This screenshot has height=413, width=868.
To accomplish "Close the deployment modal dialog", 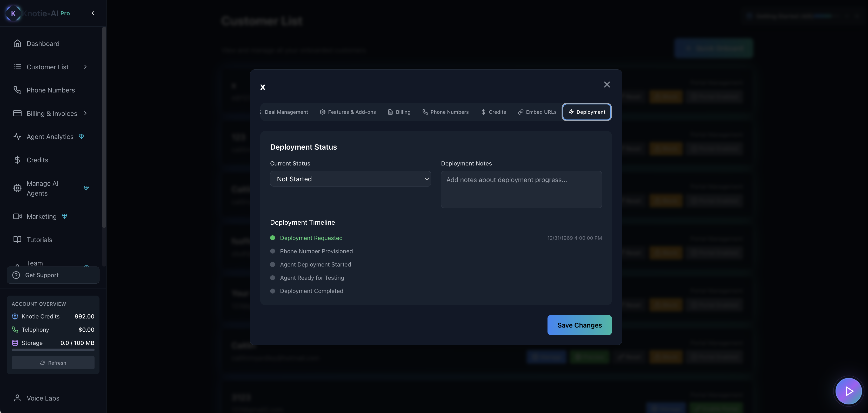I will tap(606, 85).
